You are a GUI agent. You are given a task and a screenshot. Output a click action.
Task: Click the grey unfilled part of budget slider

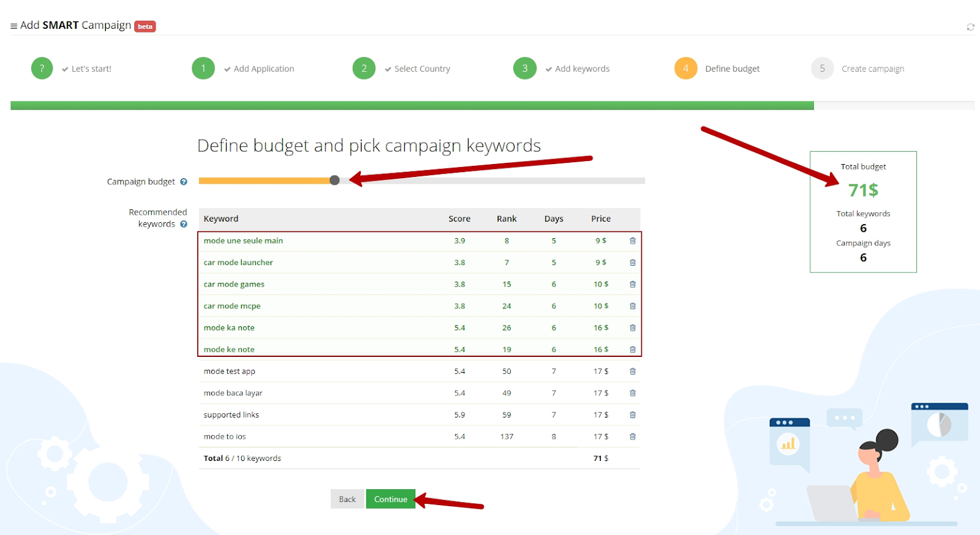point(492,181)
